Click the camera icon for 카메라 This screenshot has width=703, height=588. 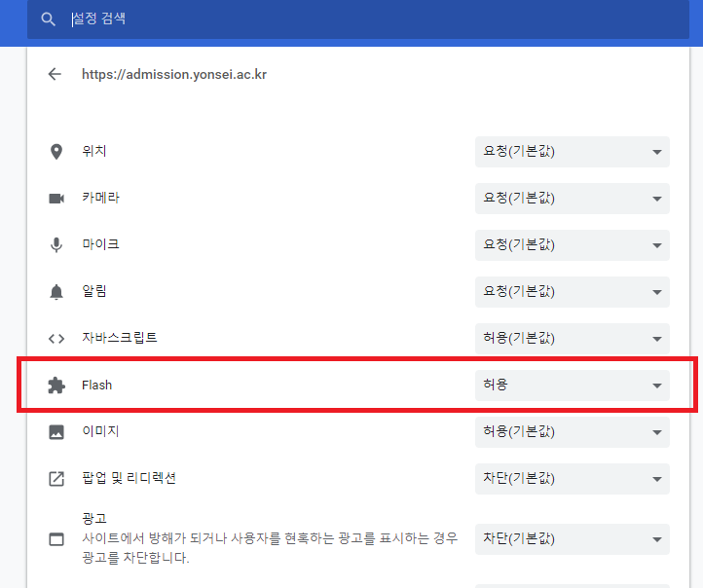point(56,198)
